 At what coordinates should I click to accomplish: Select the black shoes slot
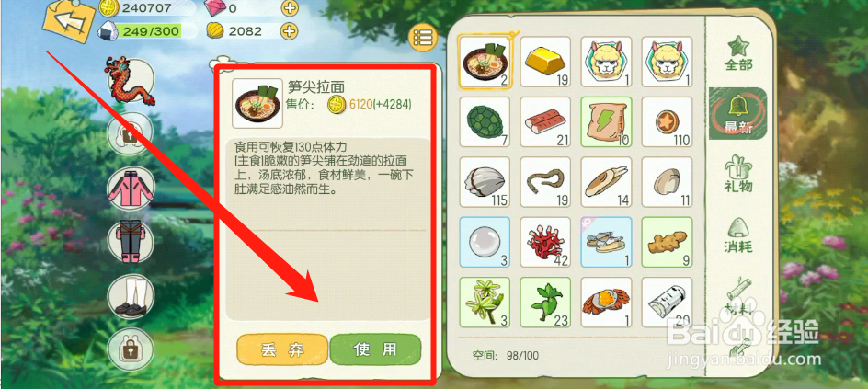(x=131, y=297)
